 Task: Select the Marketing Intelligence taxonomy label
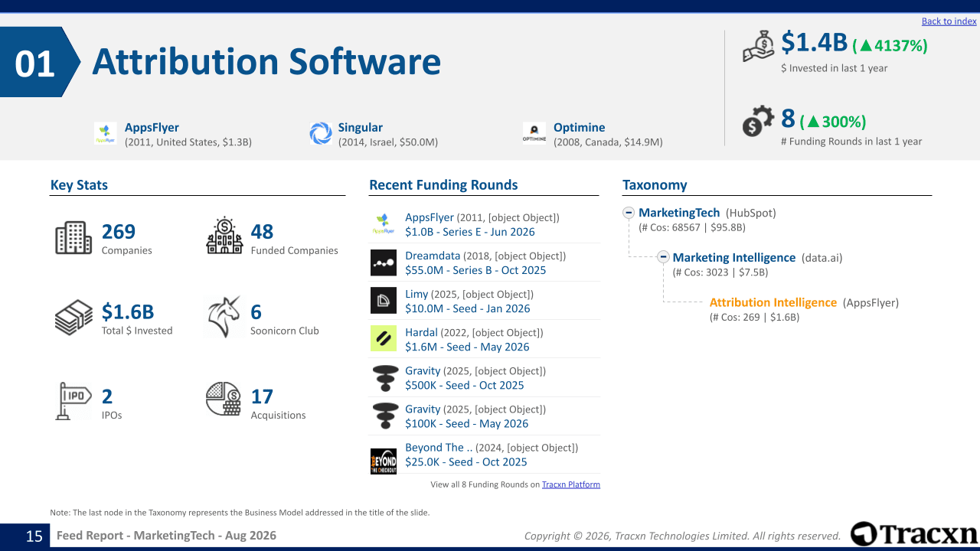tap(734, 257)
